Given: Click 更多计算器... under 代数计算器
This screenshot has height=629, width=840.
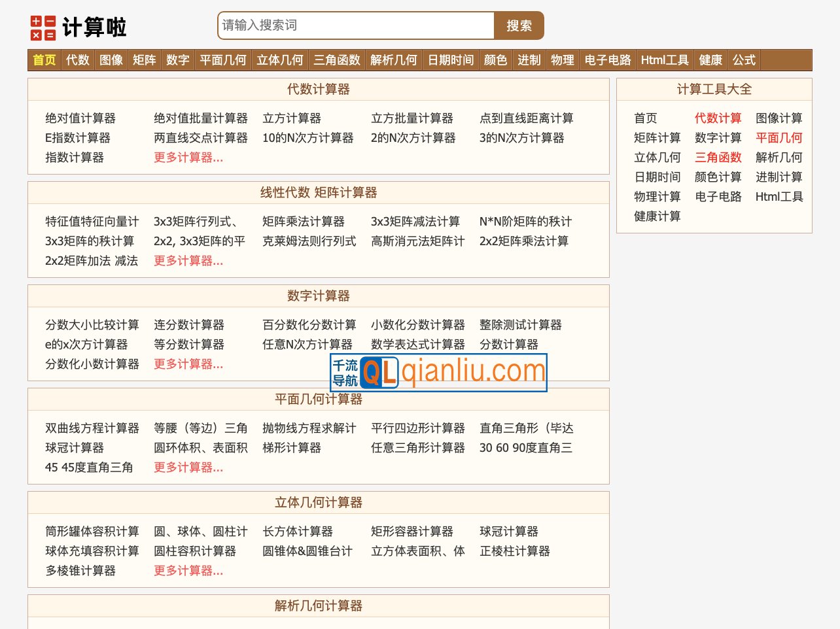Looking at the screenshot, I should coord(189,158).
